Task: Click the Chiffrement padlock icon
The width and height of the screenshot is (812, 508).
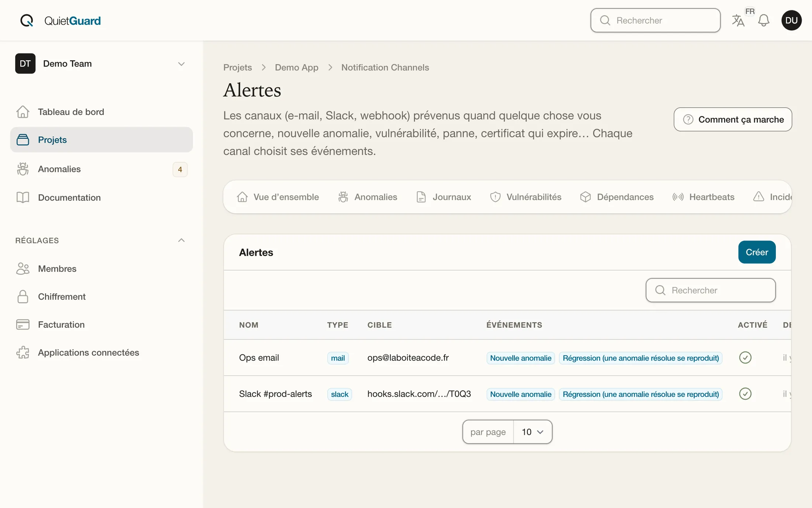Action: tap(23, 296)
